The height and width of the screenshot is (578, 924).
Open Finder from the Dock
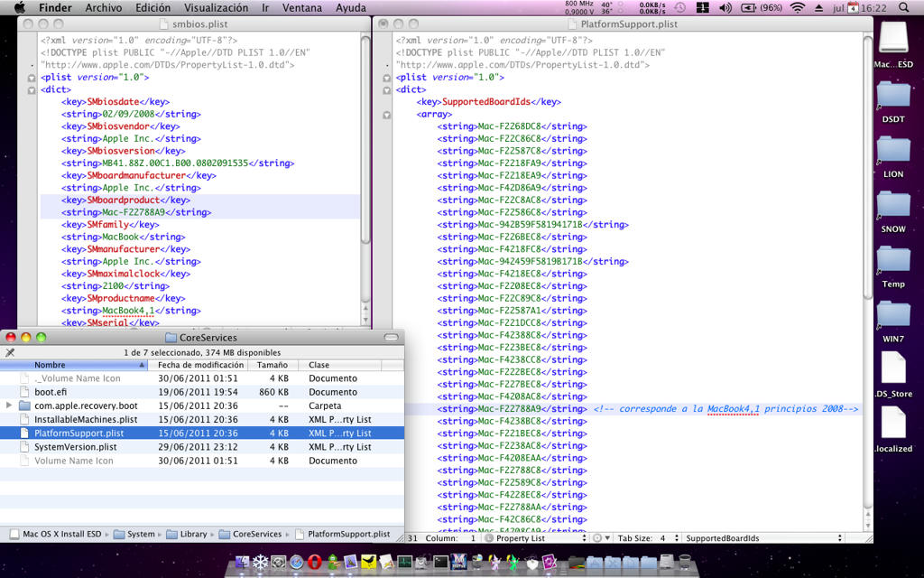[242, 562]
